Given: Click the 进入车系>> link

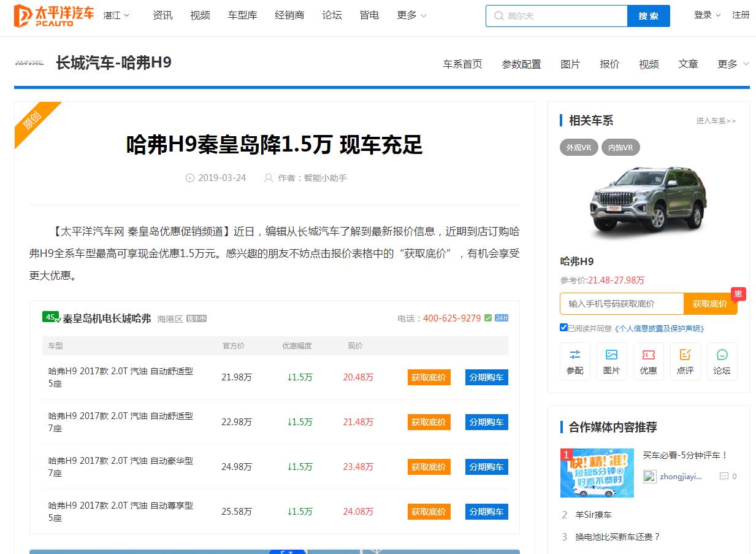Looking at the screenshot, I should pos(716,121).
